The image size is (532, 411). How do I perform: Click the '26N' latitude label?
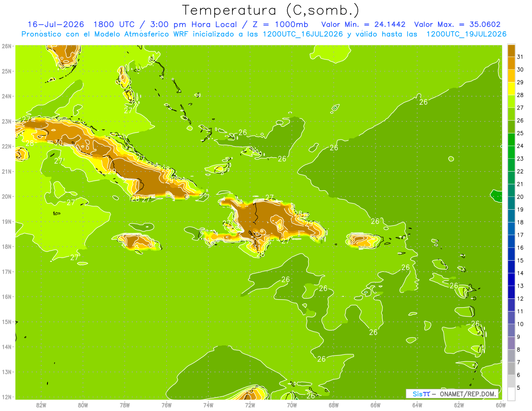(6, 46)
